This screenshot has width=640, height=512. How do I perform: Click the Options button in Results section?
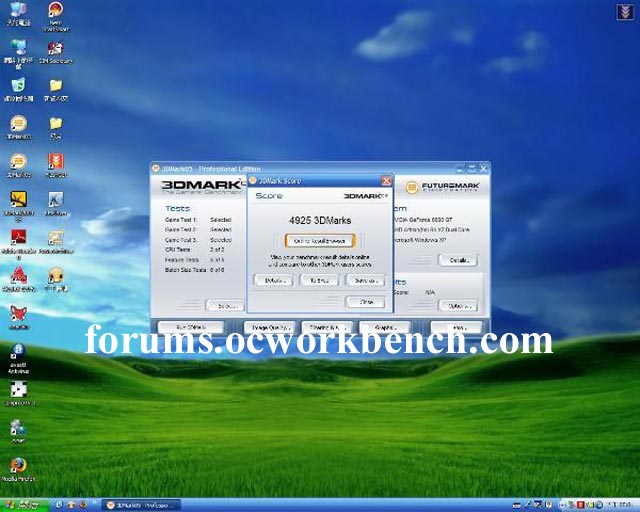[458, 305]
